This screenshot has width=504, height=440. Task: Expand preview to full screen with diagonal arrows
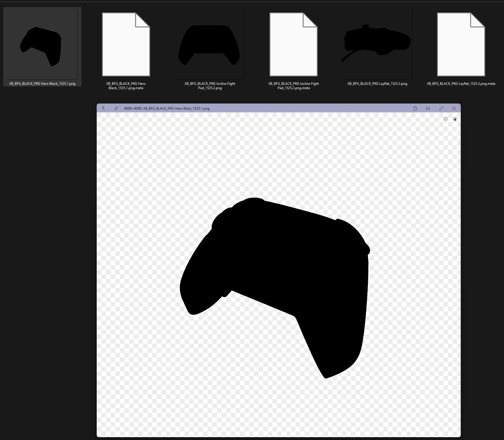tap(441, 108)
